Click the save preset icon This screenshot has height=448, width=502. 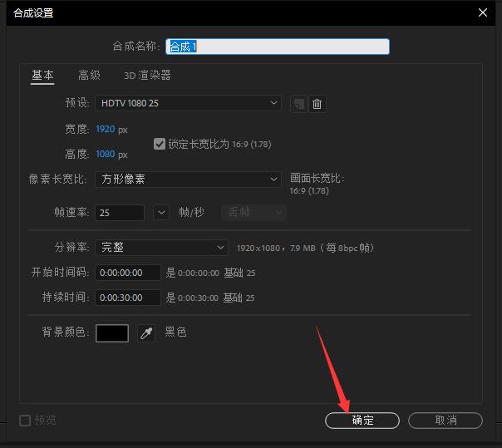[x=298, y=104]
